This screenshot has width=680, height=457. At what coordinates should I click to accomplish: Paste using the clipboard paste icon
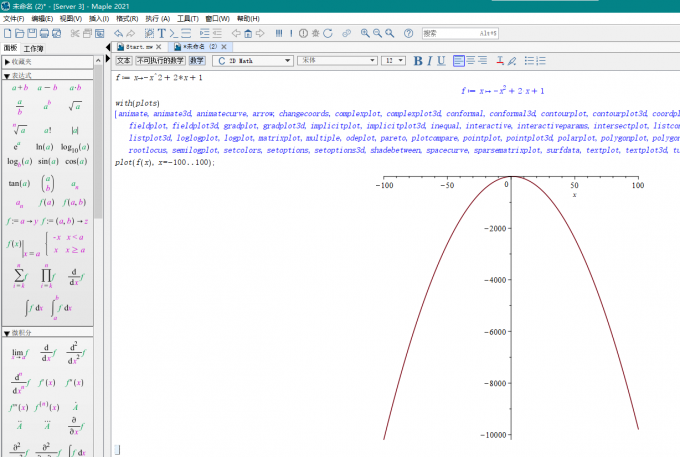[100, 33]
